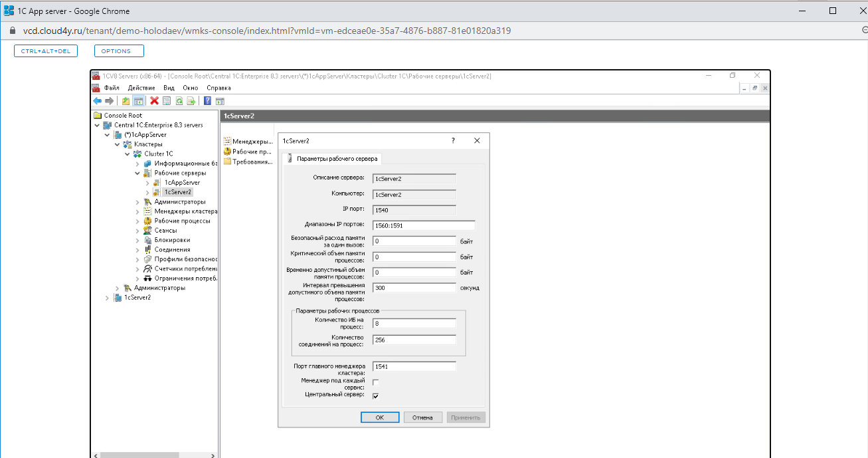Click the Количество соединений на процесс field
This screenshot has width=868, height=458.
pyautogui.click(x=414, y=340)
